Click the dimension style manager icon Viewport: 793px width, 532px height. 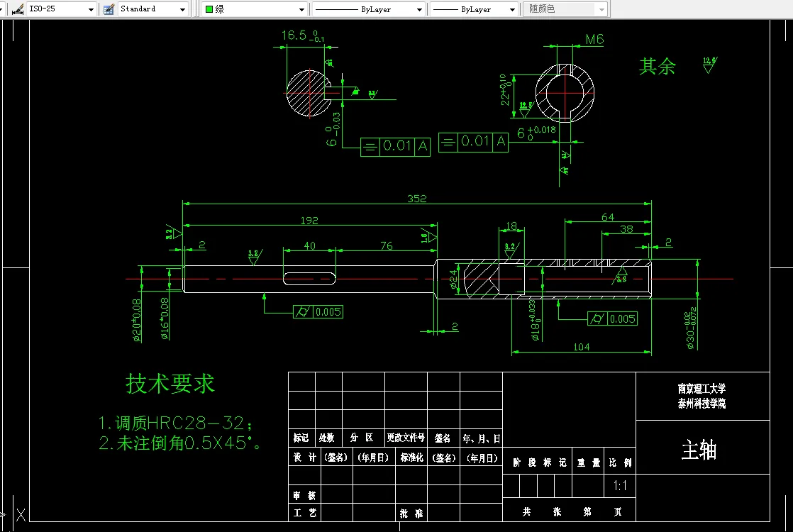pyautogui.click(x=18, y=9)
